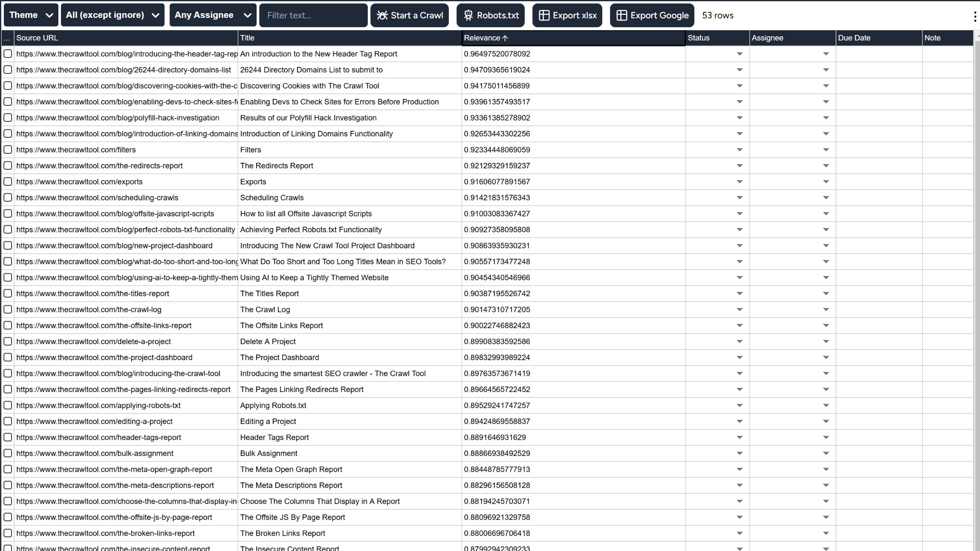The width and height of the screenshot is (980, 551).
Task: Open the Status dropdown for Exports row
Action: click(739, 182)
